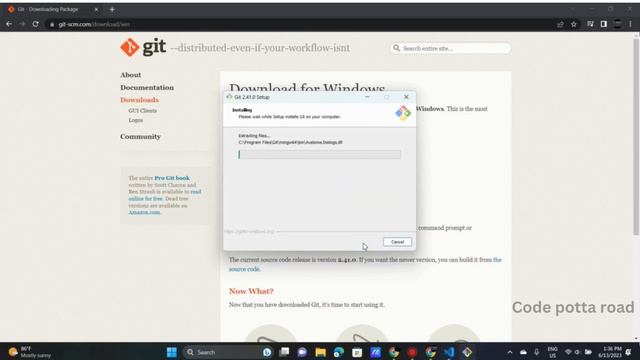Launch Microsoft Edge from the taskbar

(x=339, y=352)
